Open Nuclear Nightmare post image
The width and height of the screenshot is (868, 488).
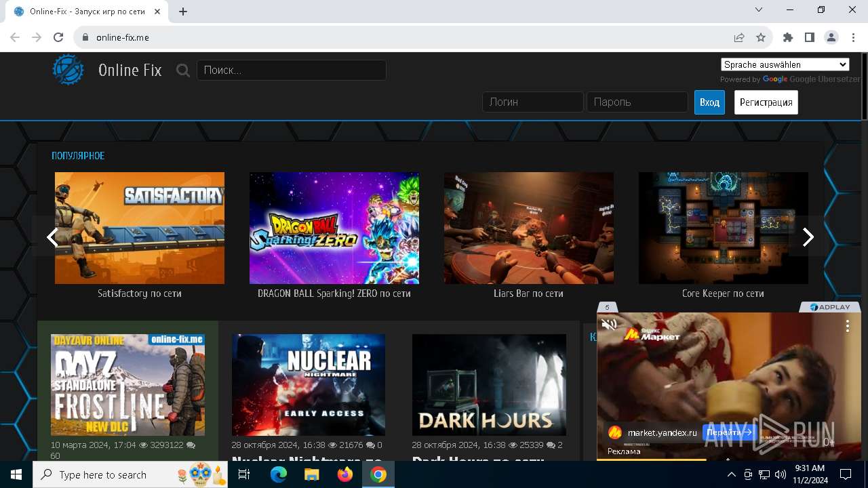click(309, 384)
